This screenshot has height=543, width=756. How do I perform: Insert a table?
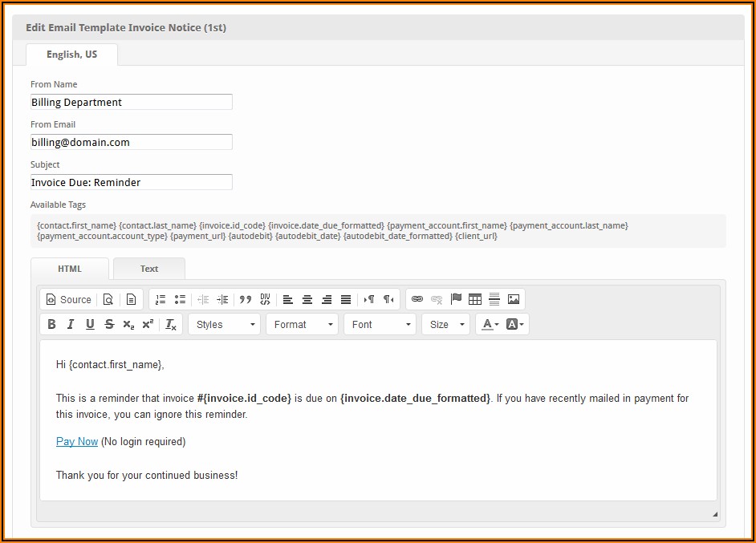[x=475, y=299]
